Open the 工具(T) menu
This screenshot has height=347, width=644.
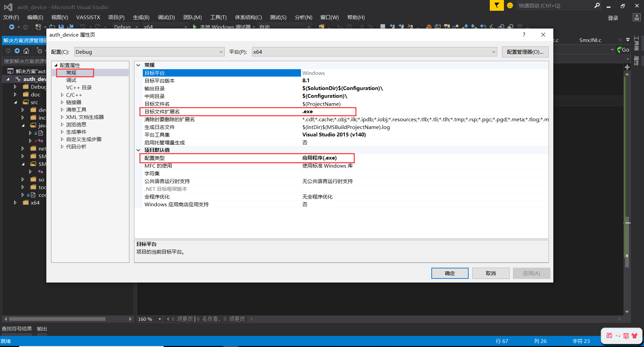[x=218, y=17]
